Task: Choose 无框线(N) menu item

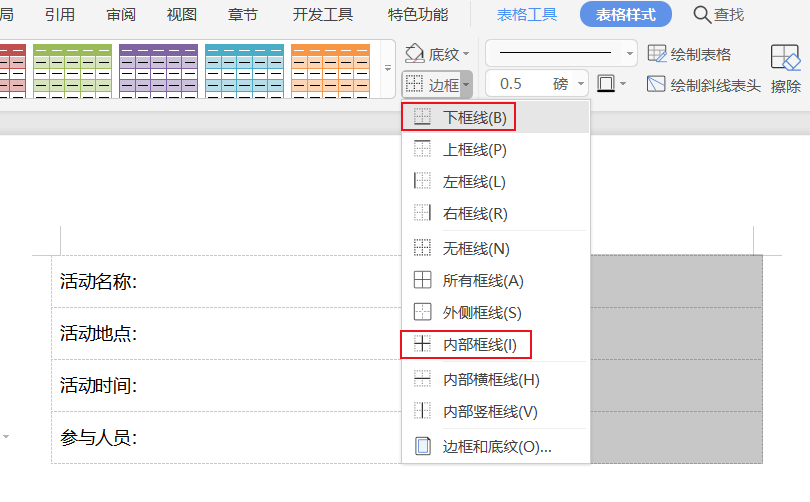Action: (495, 249)
